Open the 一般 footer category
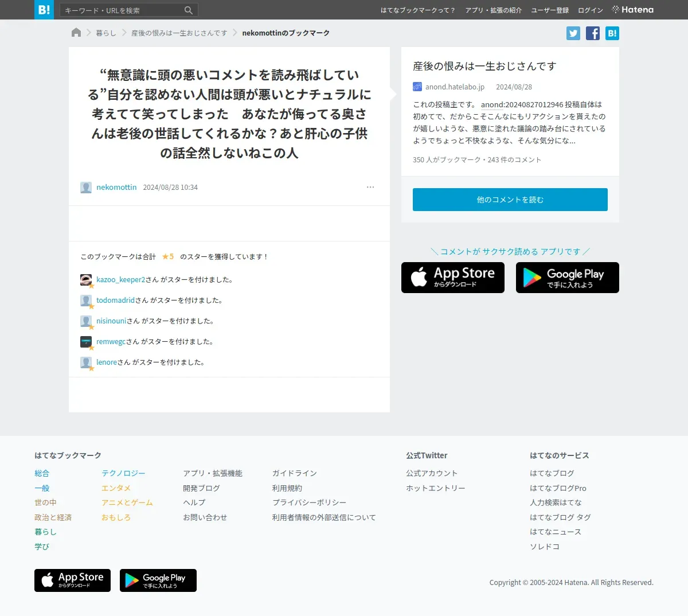 [x=42, y=489]
